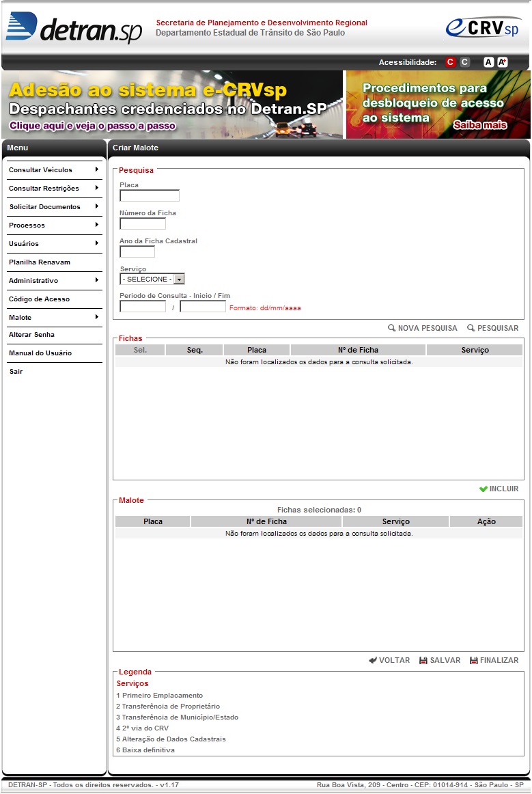Click the back arrow icon beside VOLTAR

tap(373, 660)
